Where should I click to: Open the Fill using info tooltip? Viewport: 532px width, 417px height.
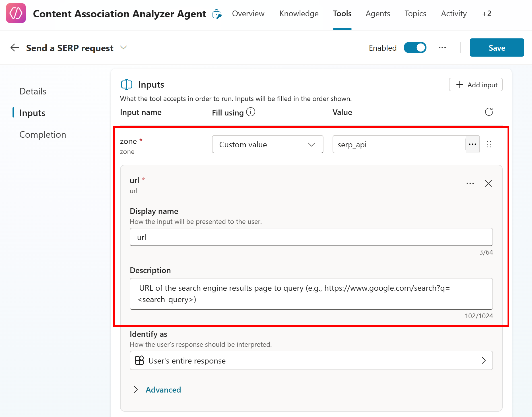coord(251,112)
